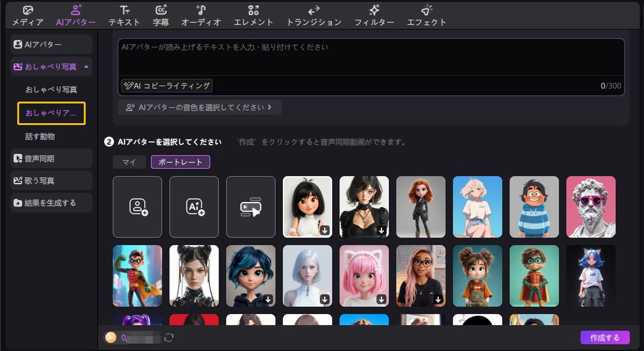Download the silver-haired woman avatar
This screenshot has height=351, width=644.
(325, 299)
